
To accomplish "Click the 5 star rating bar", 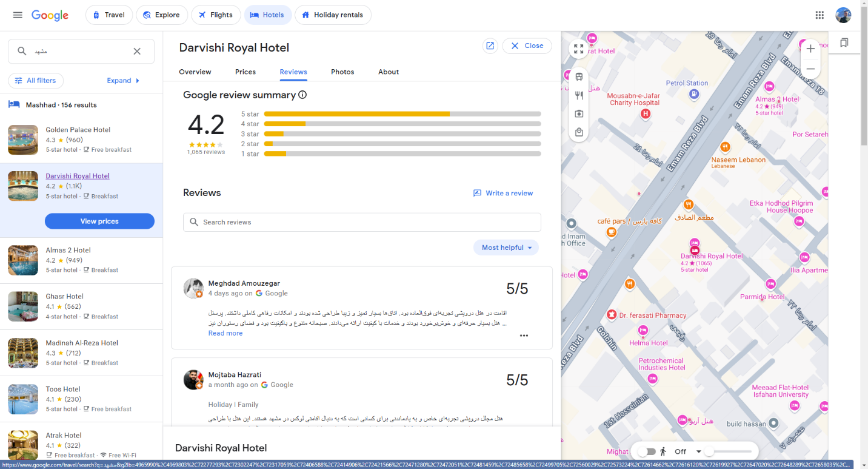I will pyautogui.click(x=402, y=114).
